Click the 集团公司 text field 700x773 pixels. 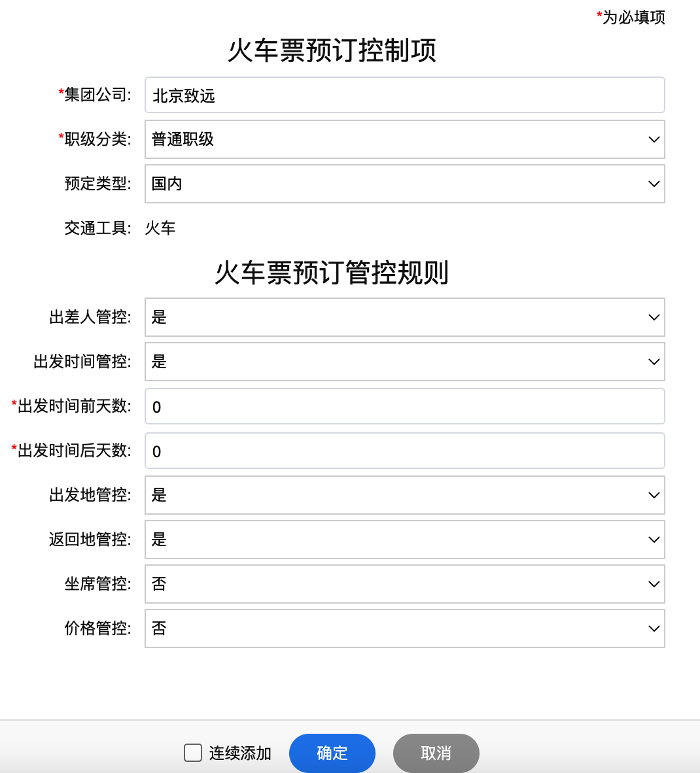click(x=404, y=95)
